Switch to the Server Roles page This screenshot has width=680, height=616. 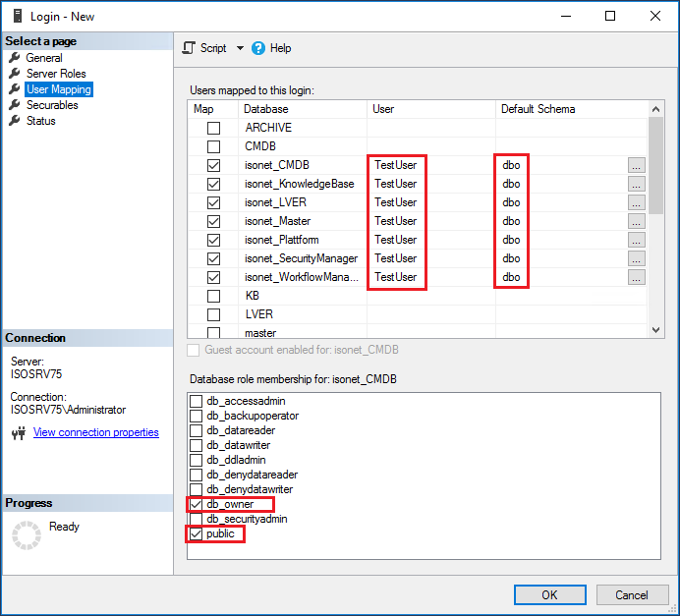[x=56, y=74]
